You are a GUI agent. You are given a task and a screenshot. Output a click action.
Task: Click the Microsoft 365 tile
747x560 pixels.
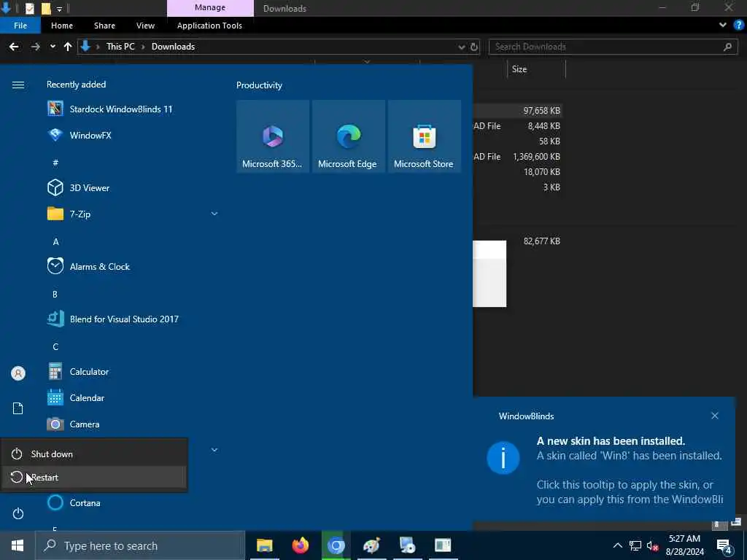click(x=273, y=136)
